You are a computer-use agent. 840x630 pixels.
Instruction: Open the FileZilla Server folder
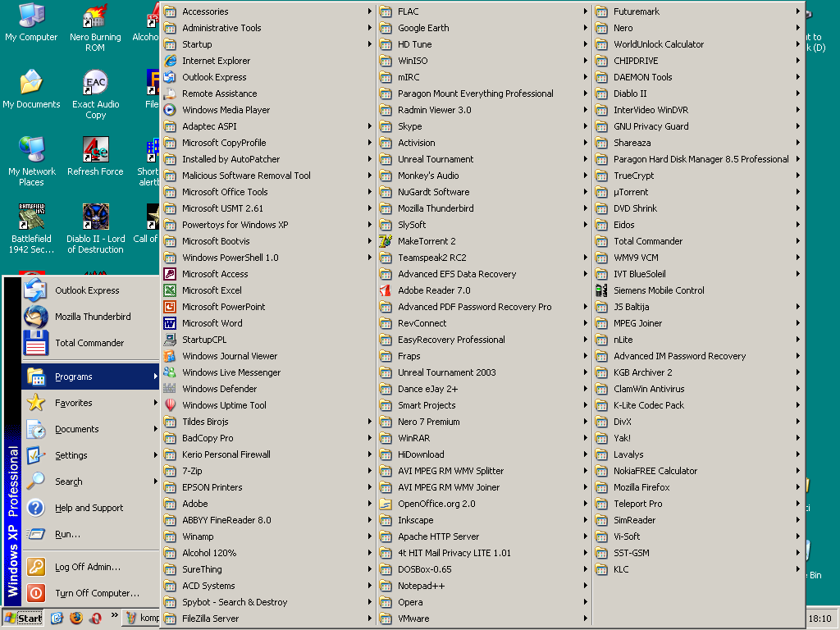click(x=268, y=619)
